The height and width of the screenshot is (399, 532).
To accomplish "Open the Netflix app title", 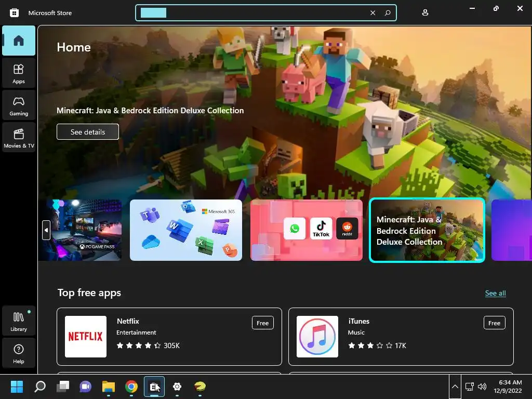I will point(128,321).
